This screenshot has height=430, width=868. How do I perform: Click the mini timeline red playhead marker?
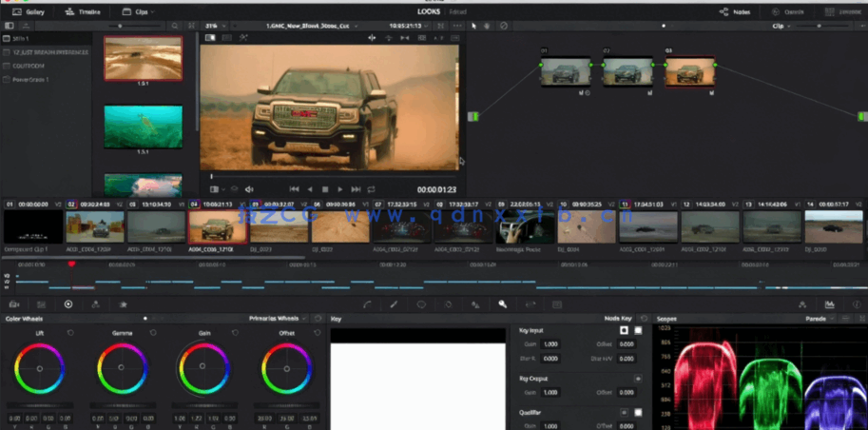[71, 264]
